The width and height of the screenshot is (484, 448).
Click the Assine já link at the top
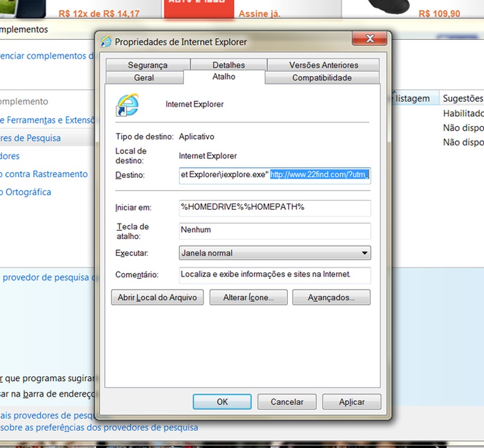259,14
